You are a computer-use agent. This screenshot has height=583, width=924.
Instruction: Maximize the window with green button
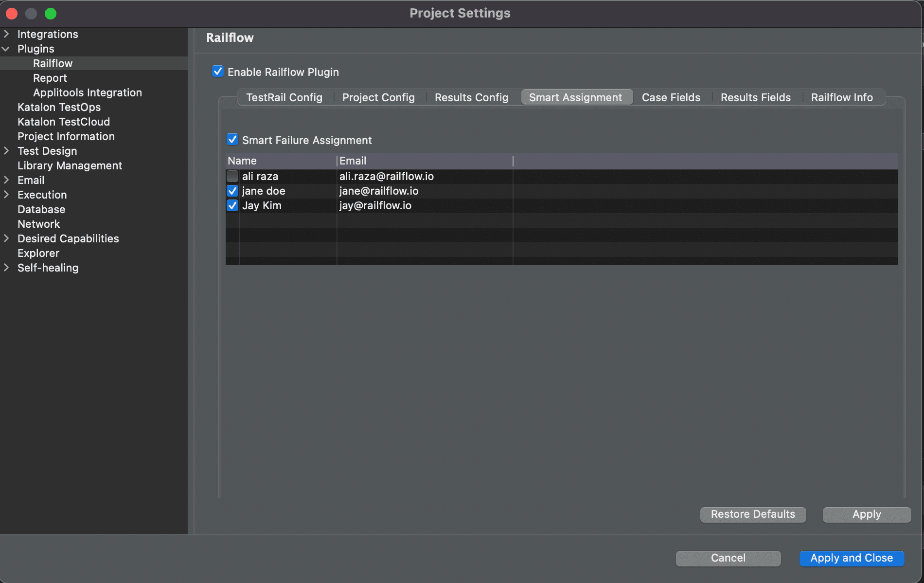point(51,14)
